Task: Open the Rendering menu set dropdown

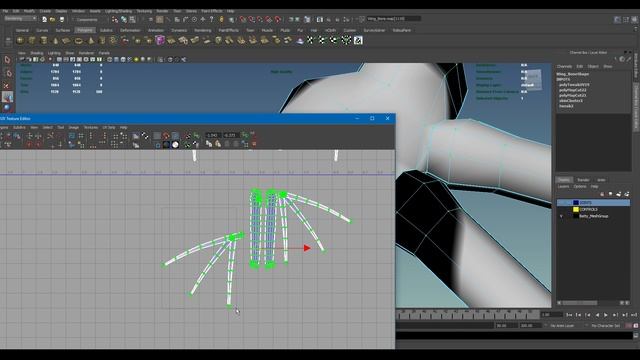Action: tap(20, 19)
